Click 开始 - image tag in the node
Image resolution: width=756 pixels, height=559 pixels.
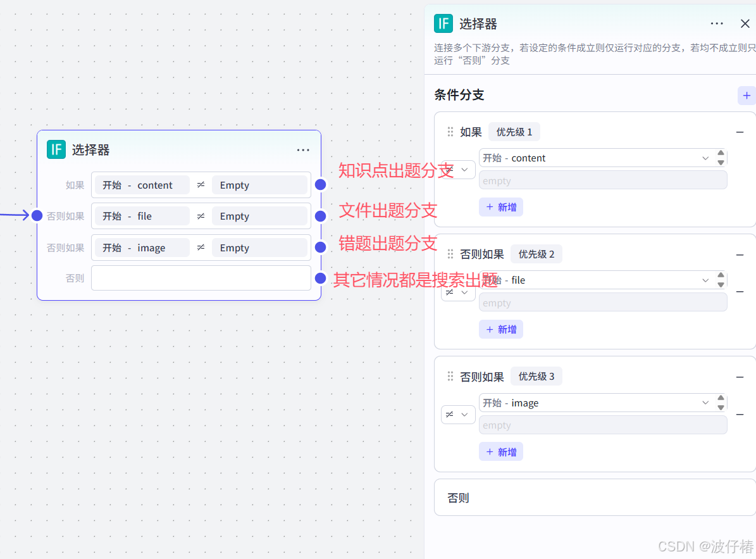142,248
